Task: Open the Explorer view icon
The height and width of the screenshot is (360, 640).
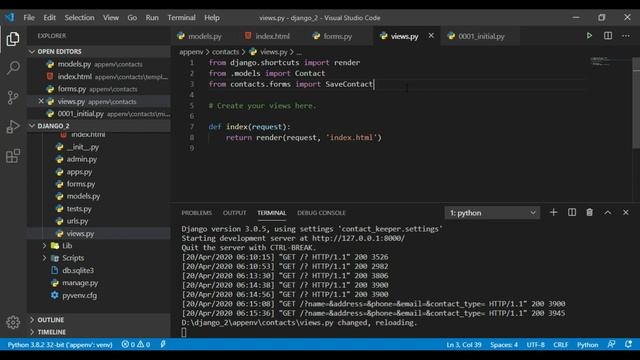Action: pos(13,39)
